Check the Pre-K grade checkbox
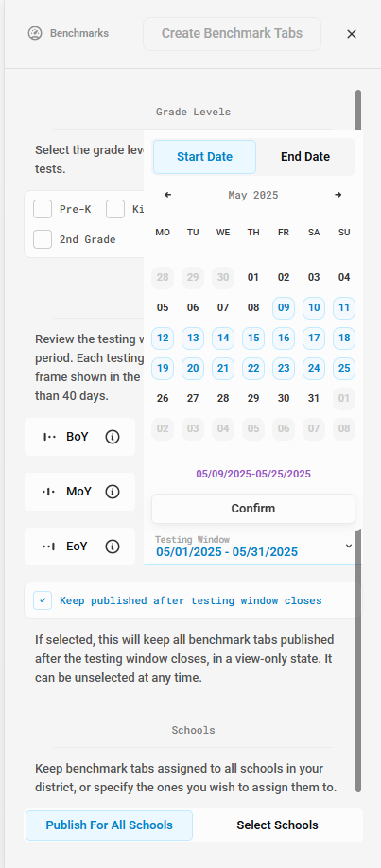The height and width of the screenshot is (868, 381). (x=43, y=210)
